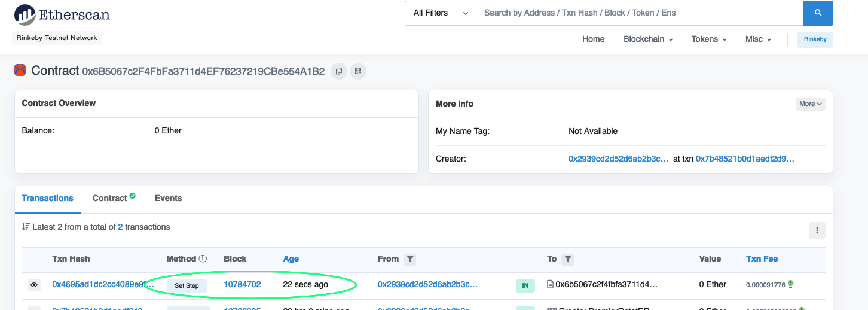The width and height of the screenshot is (868, 310).
Task: Click the blue search magnifier button
Action: [818, 13]
